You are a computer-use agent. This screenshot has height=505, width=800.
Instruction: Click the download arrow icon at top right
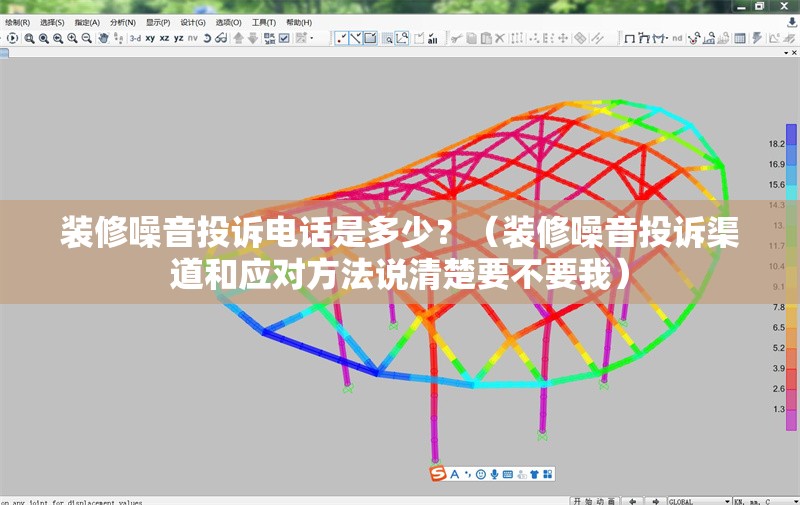coord(792,22)
